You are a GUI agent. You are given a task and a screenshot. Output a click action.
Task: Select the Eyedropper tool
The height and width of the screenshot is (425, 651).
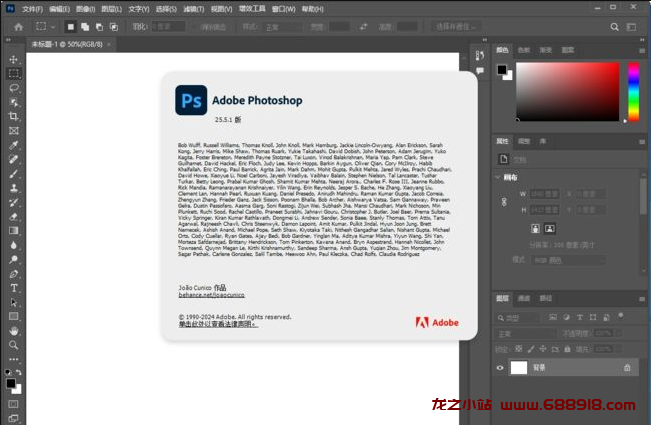tap(14, 145)
